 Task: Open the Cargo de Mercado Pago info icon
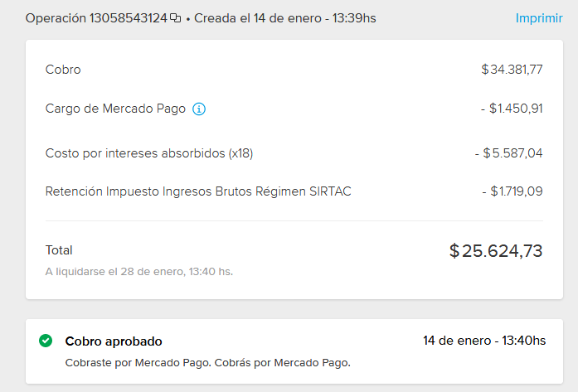point(199,109)
